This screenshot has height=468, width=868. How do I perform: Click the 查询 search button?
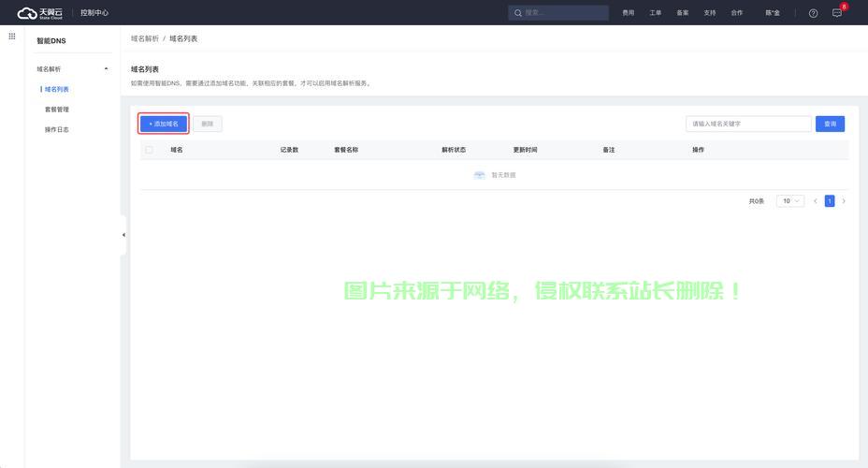830,124
